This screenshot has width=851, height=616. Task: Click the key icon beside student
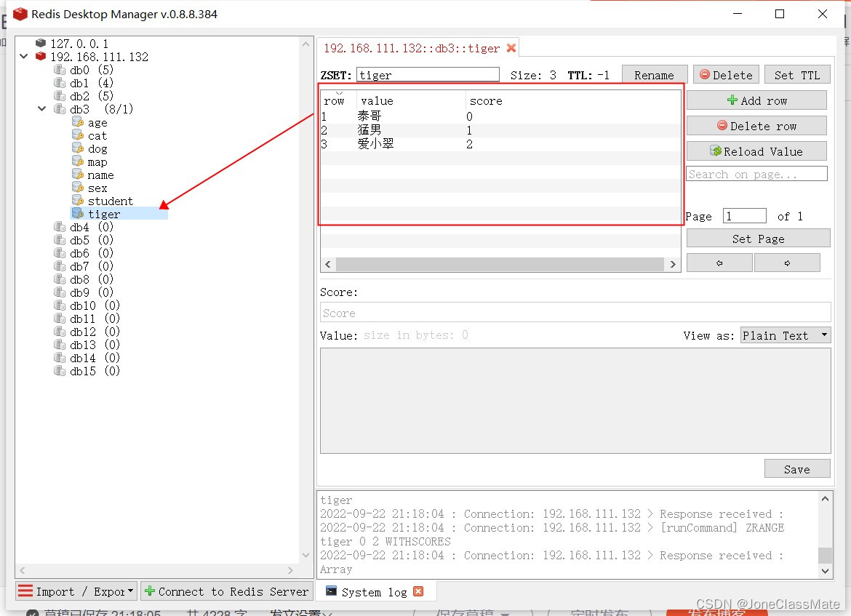[x=78, y=200]
